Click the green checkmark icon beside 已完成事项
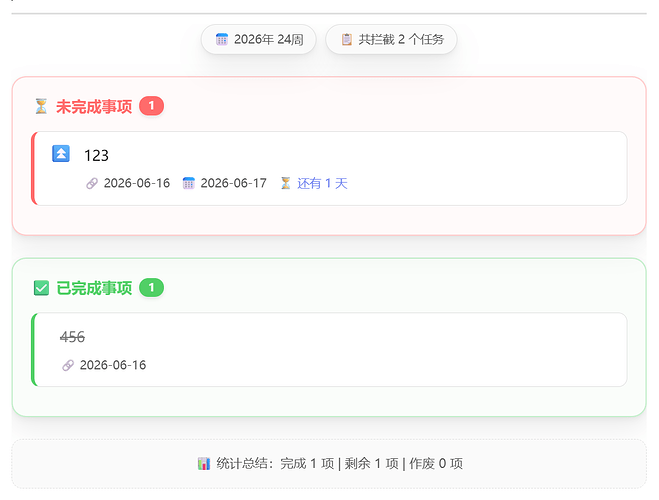The height and width of the screenshot is (500, 659). tap(41, 288)
